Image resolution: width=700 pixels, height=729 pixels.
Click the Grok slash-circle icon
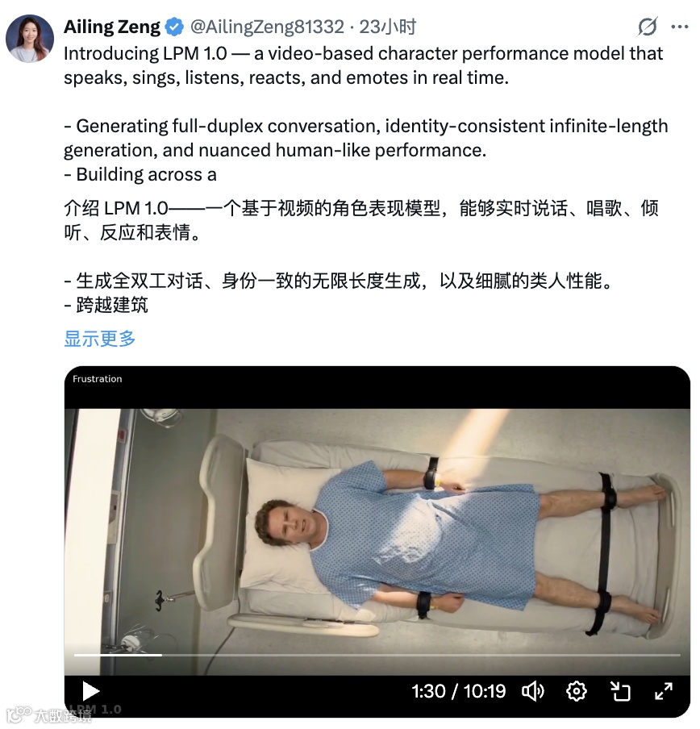[x=648, y=27]
